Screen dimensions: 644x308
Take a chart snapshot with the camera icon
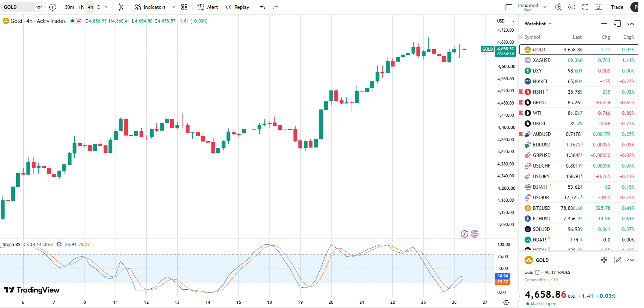598,7
